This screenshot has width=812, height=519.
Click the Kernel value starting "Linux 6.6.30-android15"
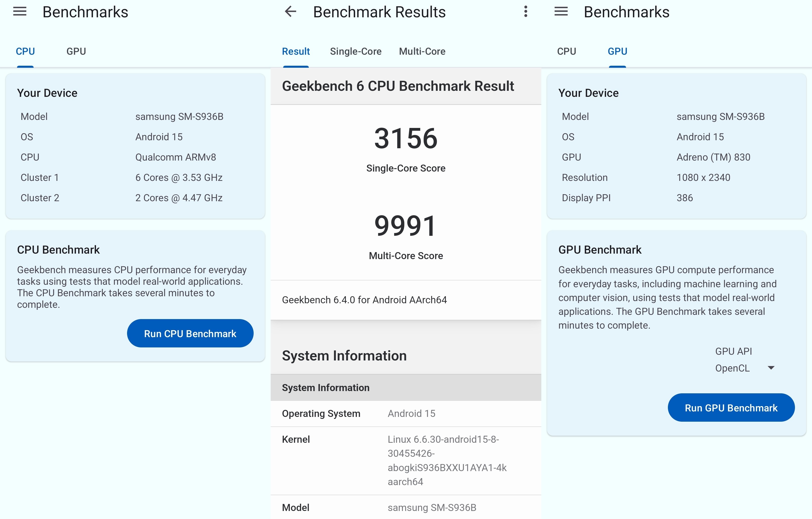(x=447, y=460)
